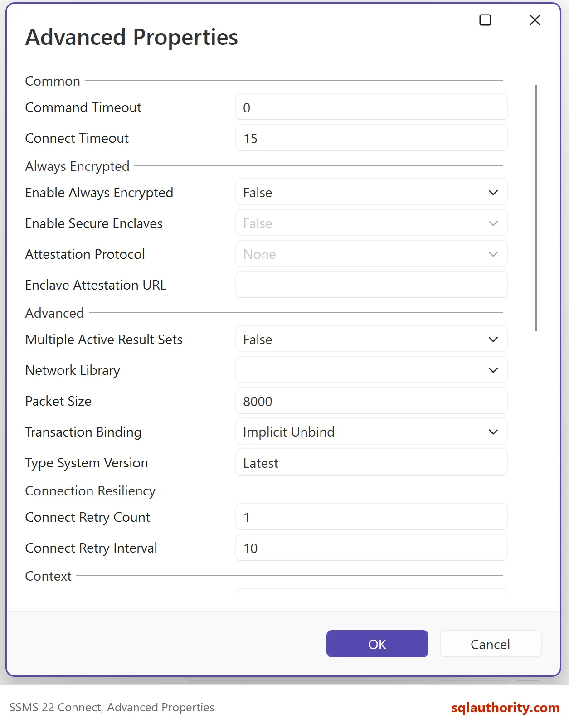Click the Cancel button
This screenshot has width=569, height=728.
click(491, 644)
